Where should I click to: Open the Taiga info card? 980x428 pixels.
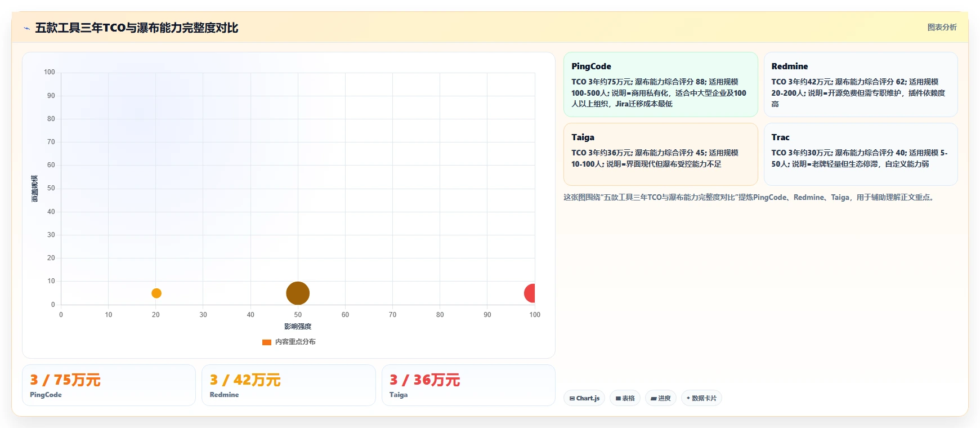tap(661, 154)
